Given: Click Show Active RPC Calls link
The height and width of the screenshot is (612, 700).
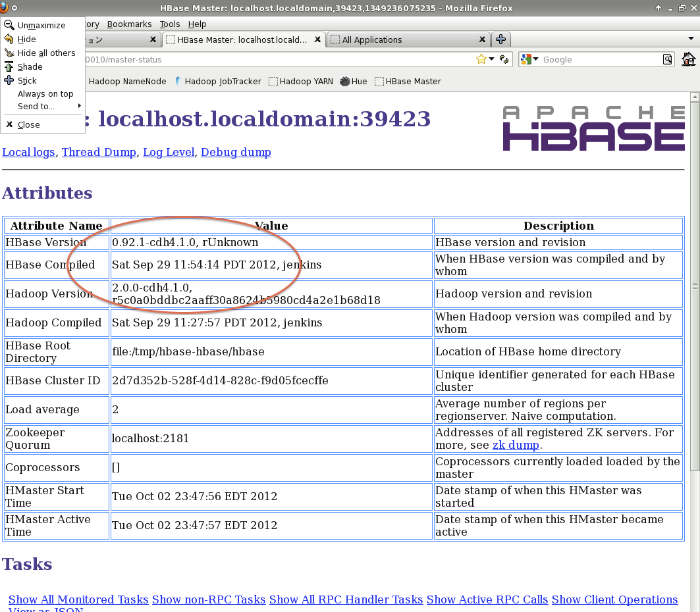Looking at the screenshot, I should (487, 599).
